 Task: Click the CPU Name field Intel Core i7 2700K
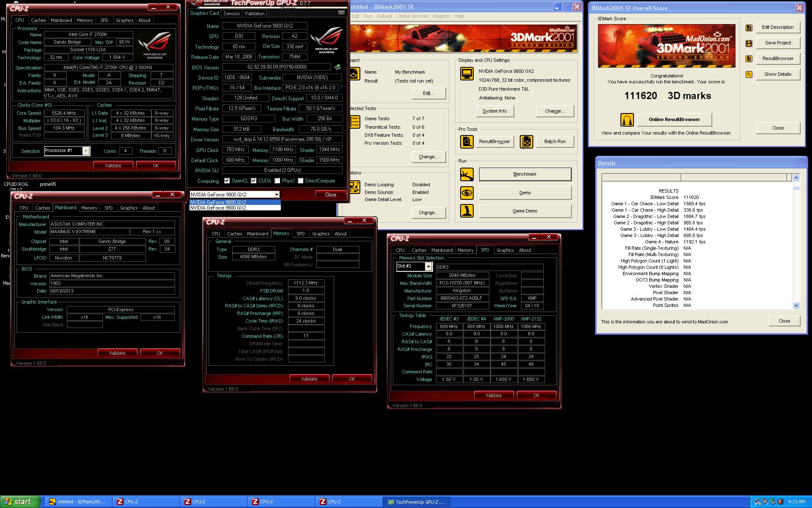click(x=88, y=35)
